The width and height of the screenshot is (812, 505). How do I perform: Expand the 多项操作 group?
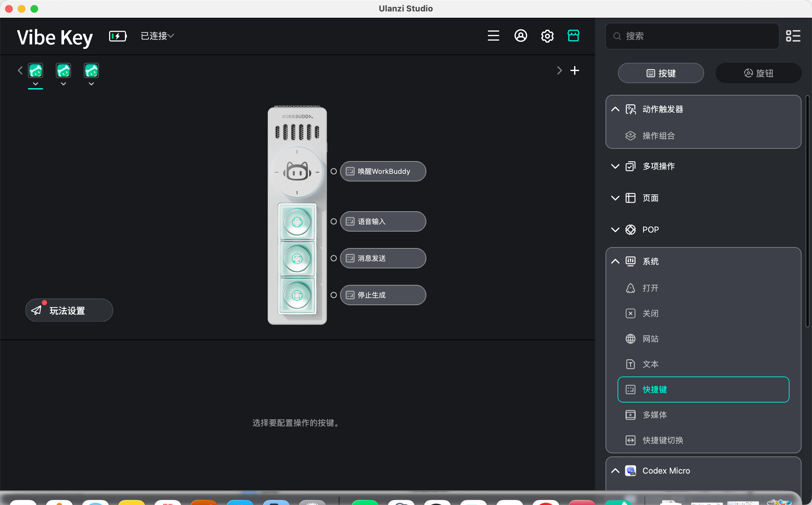[x=615, y=166]
